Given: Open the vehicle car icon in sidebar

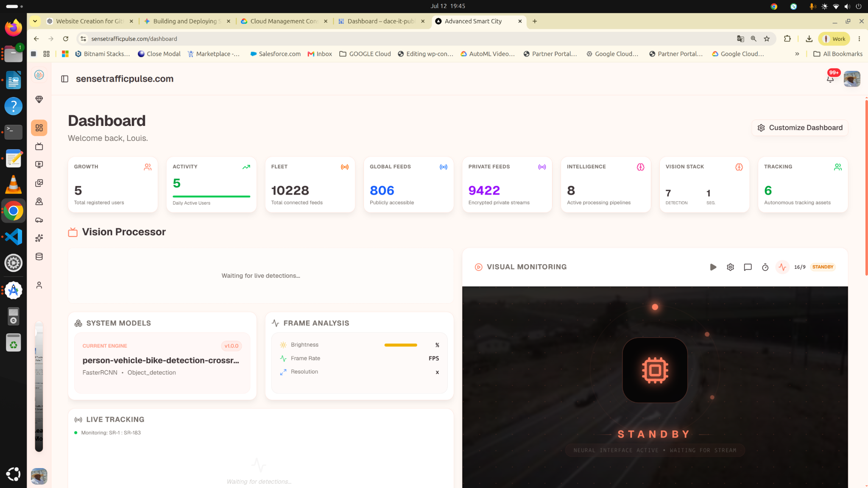Looking at the screenshot, I should coord(39,220).
